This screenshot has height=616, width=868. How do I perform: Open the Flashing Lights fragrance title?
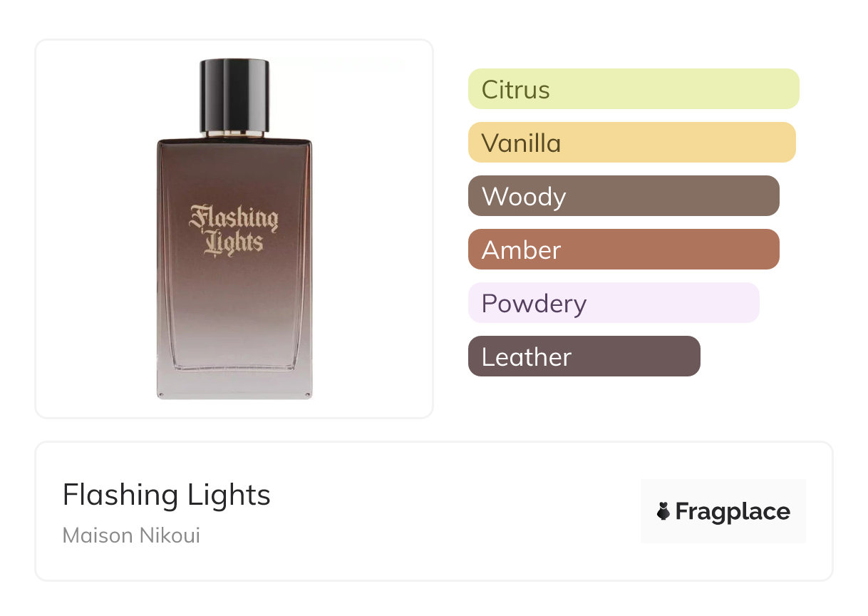(166, 495)
